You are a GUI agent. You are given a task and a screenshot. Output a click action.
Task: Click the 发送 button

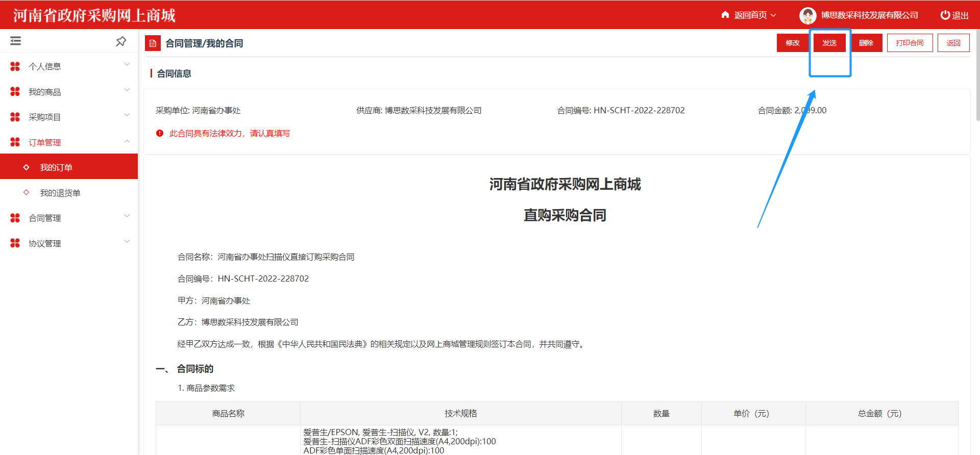(x=829, y=43)
